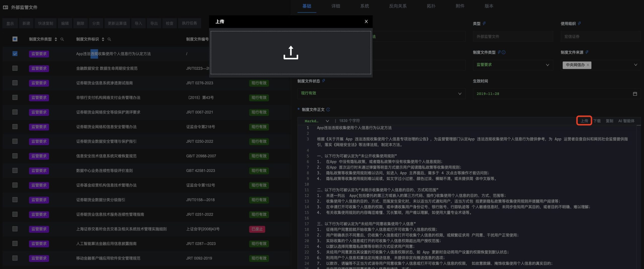
Task: Open the 版本 tab
Action: (489, 6)
